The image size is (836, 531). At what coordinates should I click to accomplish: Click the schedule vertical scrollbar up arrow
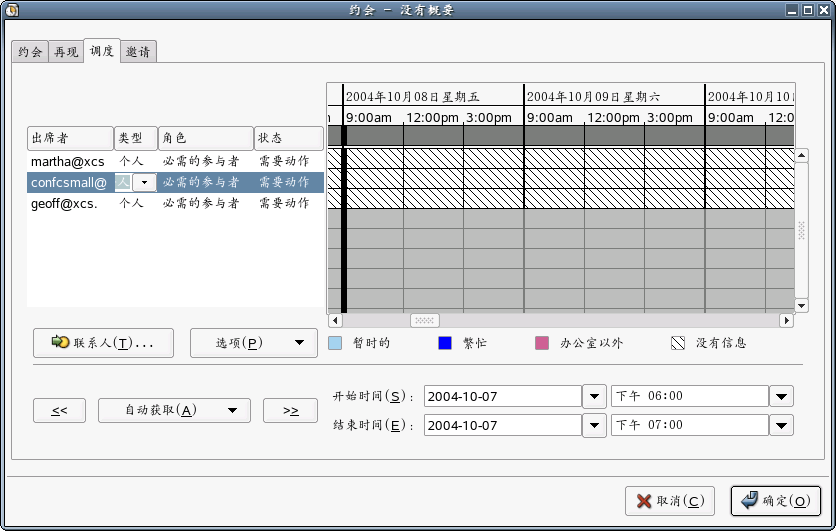coord(801,156)
